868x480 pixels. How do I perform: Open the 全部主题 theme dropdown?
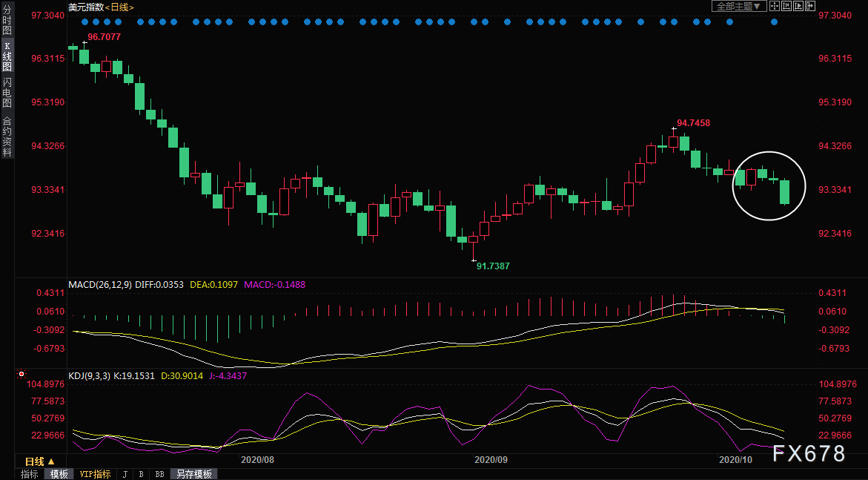[738, 6]
